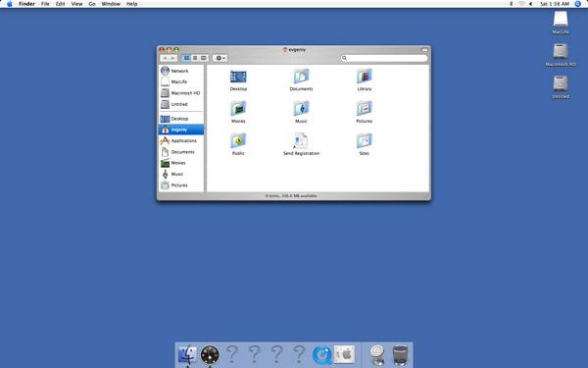Click the Finder search field

tap(384, 58)
